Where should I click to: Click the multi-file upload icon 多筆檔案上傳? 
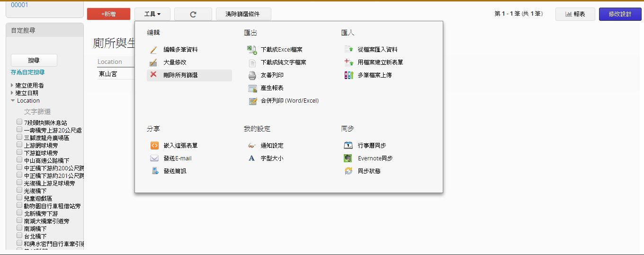(349, 75)
